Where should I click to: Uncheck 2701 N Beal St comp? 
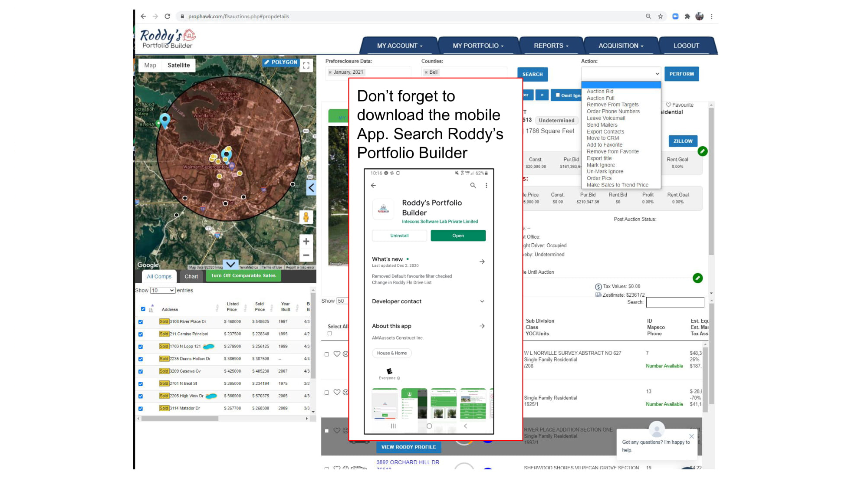(141, 384)
